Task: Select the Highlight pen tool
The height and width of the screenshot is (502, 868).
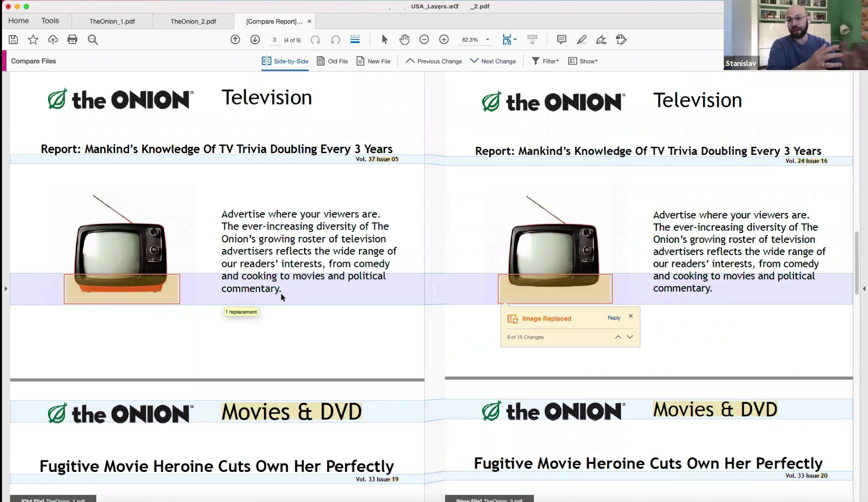Action: 581,40
